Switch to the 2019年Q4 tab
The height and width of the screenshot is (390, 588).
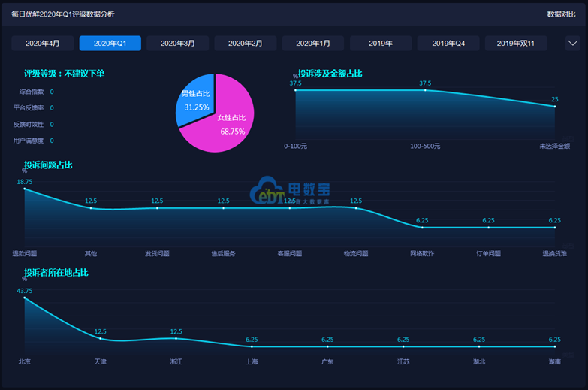pos(448,43)
